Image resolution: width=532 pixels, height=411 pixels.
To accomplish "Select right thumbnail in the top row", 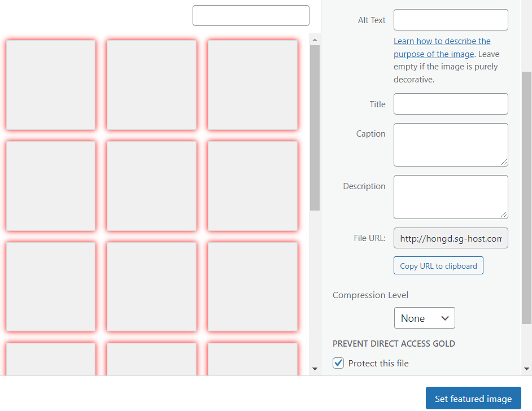I will (252, 85).
